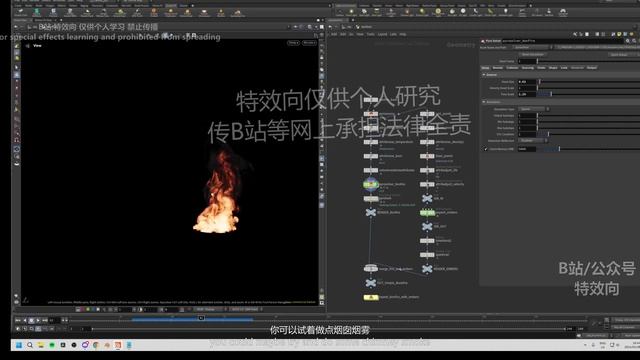The height and width of the screenshot is (360, 640).
Task: Toggle the memory limit checkbox
Action: point(485,149)
